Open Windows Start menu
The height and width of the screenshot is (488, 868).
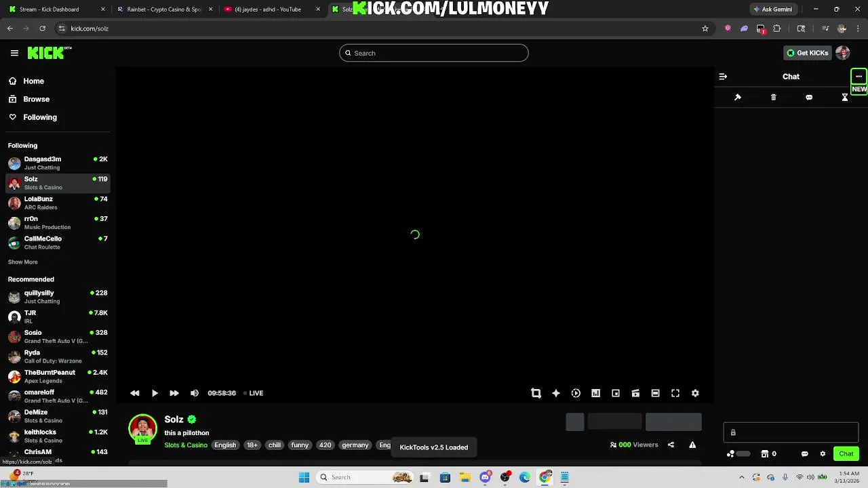304,477
